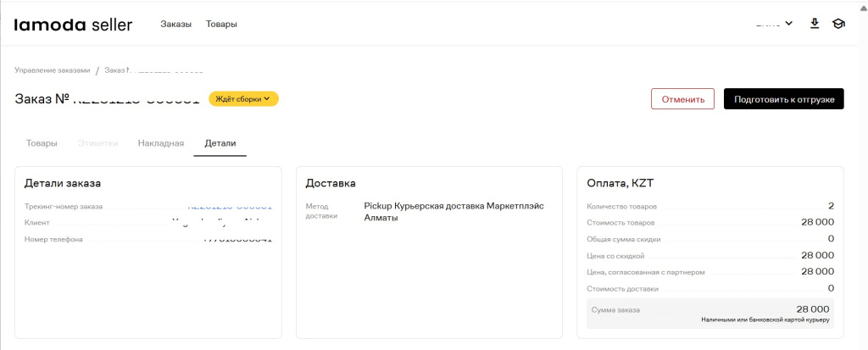Click the lamoda seller logo
868x350 pixels.
[73, 25]
